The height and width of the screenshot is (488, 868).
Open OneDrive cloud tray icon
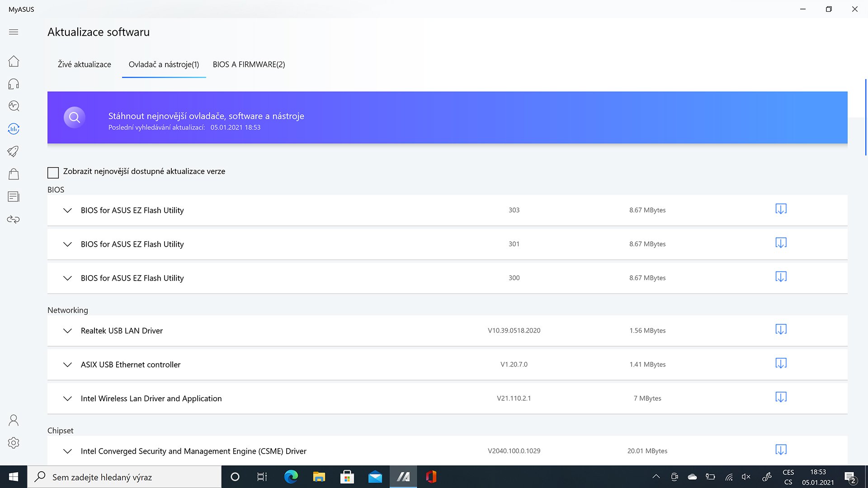[x=692, y=477]
